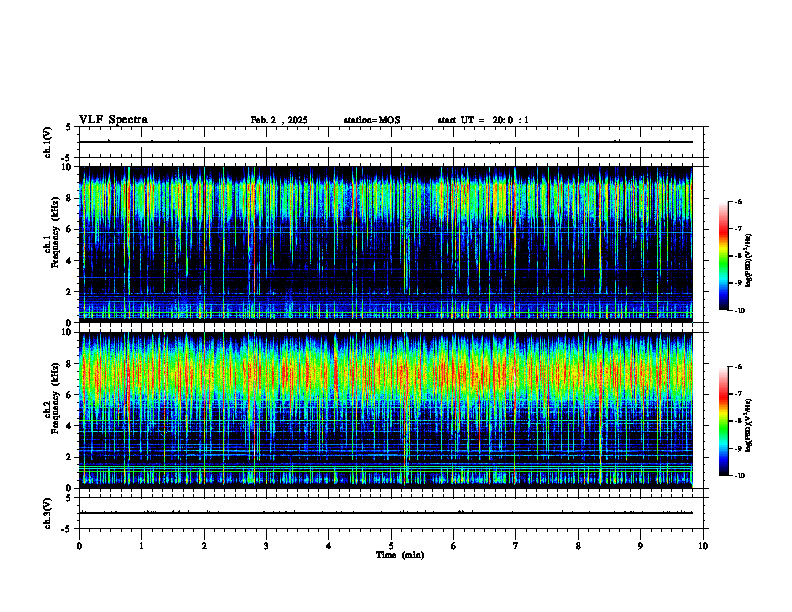Select ch.1 "Frequency (kHz)" axis label
The width and height of the screenshot is (792, 612).
pos(56,230)
